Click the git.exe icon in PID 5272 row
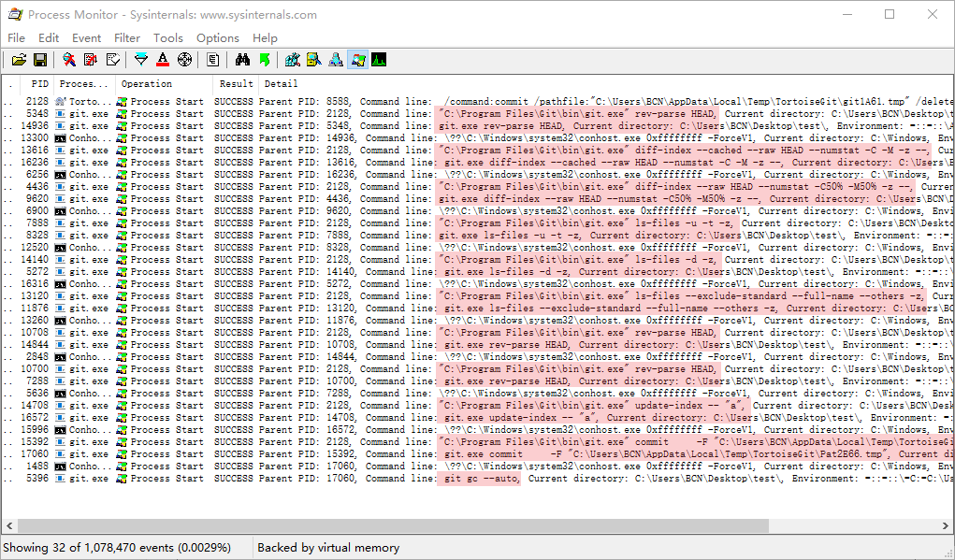This screenshot has width=955, height=560. [60, 272]
